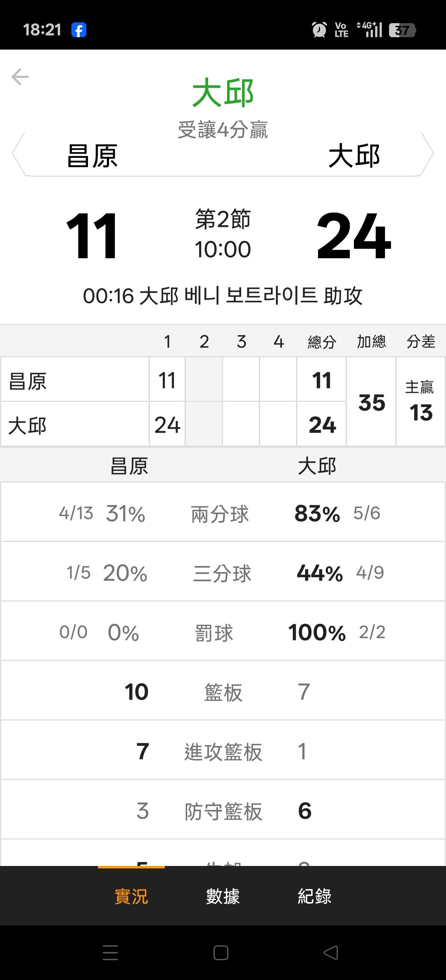Tap the 4G signal strength icon
The height and width of the screenshot is (980, 446).
click(x=370, y=30)
